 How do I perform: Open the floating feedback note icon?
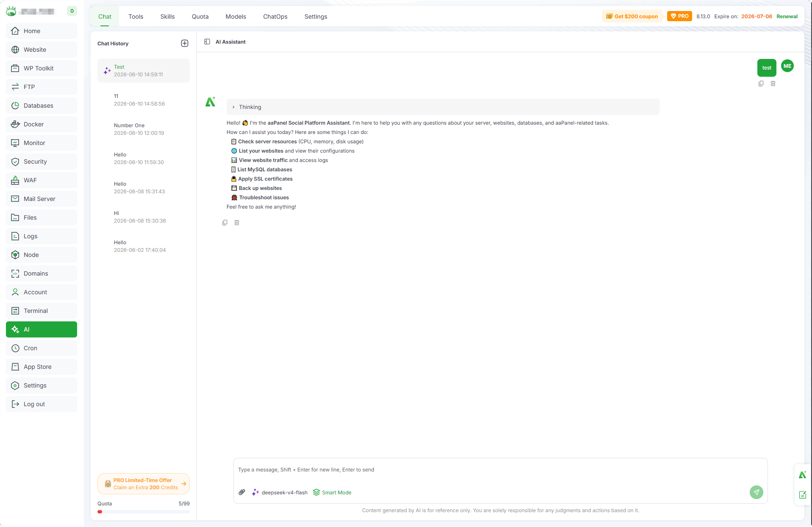803,495
